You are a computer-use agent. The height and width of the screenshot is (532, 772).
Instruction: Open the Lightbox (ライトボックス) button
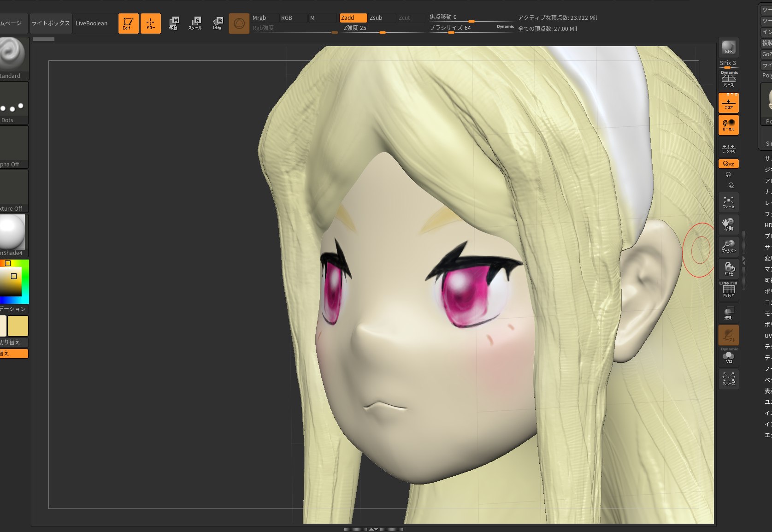(x=51, y=24)
